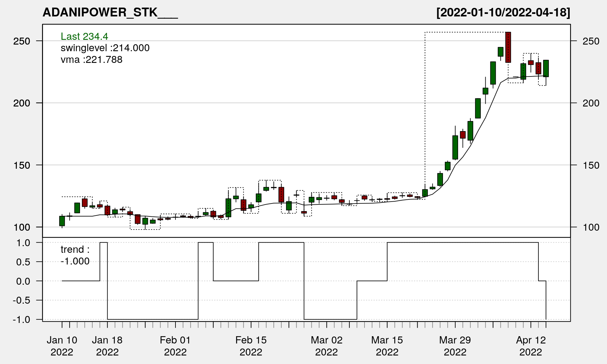
Task: Click the left axis 250 price label
Action: coord(22,41)
